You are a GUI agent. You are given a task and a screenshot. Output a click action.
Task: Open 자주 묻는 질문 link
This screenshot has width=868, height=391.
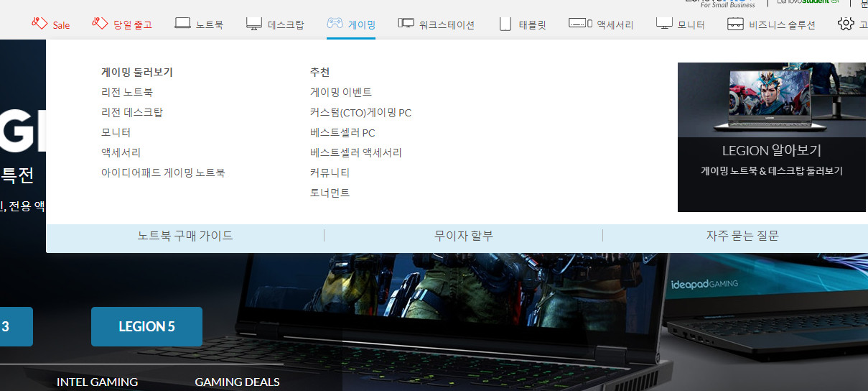coord(742,236)
